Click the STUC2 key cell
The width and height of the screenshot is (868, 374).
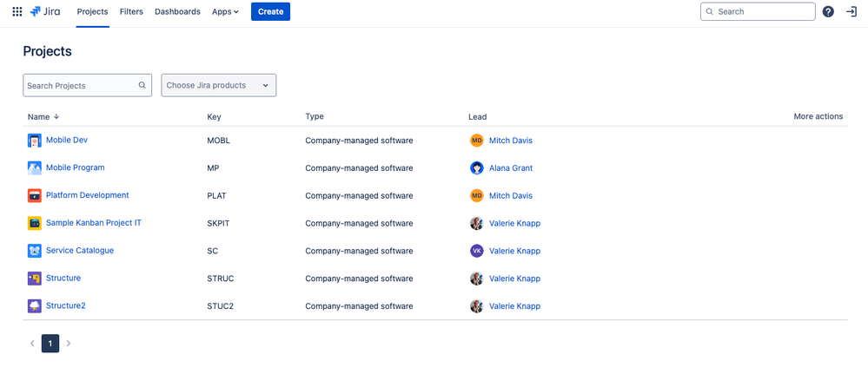click(x=221, y=306)
